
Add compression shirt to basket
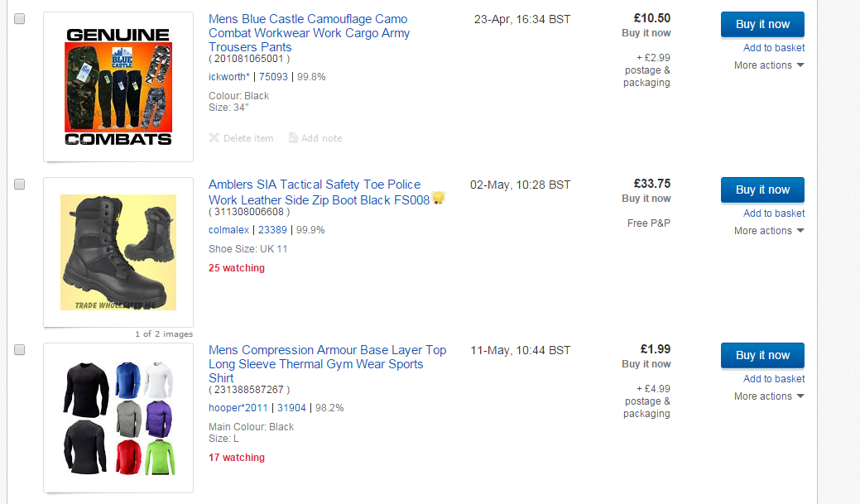point(774,379)
